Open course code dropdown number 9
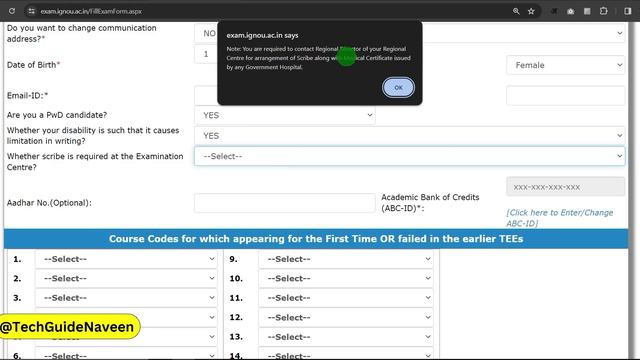Viewport: 640px width, 360px height. [346, 259]
